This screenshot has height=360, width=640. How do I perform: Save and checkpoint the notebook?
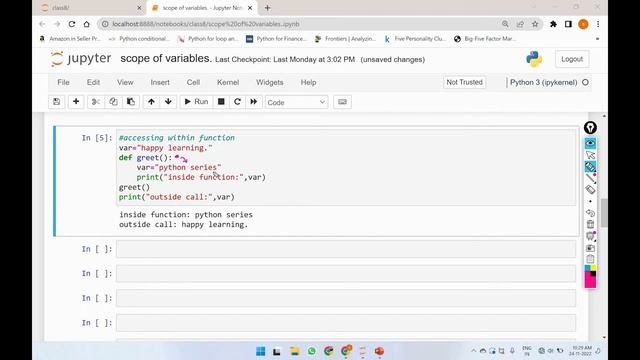click(57, 102)
